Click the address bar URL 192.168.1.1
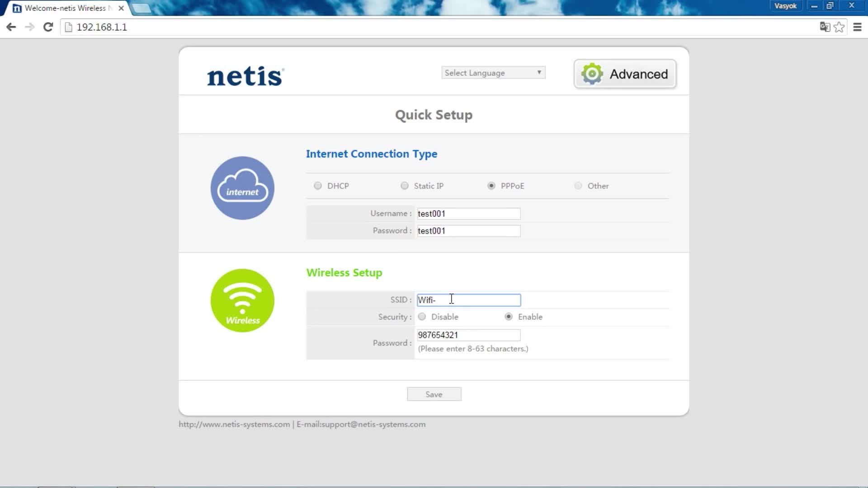 point(102,27)
